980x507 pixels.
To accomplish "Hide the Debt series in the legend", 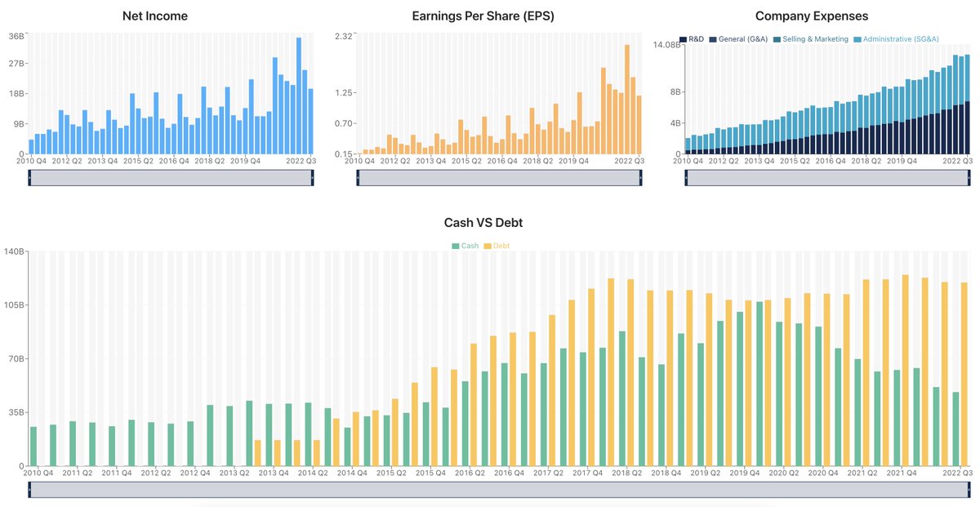I will click(x=497, y=246).
